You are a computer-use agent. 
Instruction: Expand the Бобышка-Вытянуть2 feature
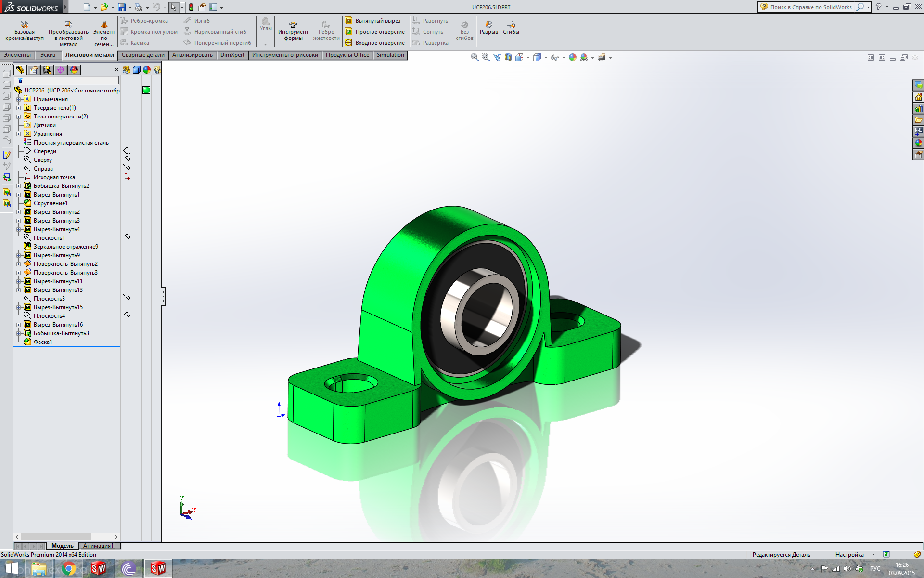[19, 186]
